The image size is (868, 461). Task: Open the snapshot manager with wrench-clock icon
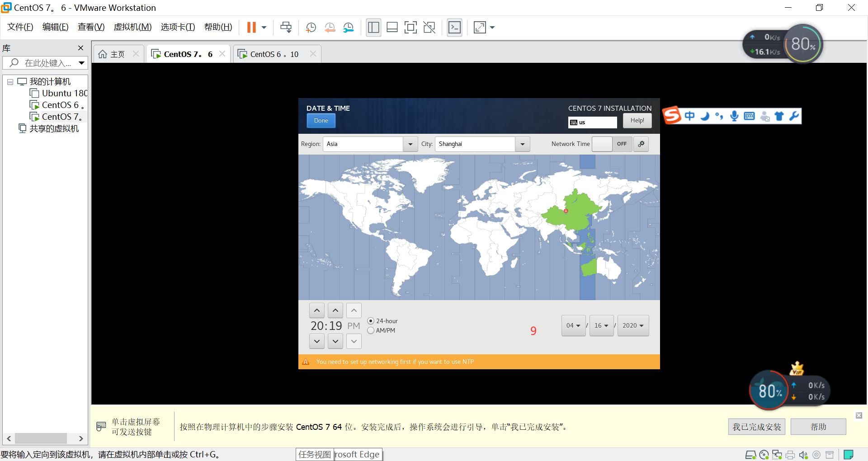click(349, 28)
